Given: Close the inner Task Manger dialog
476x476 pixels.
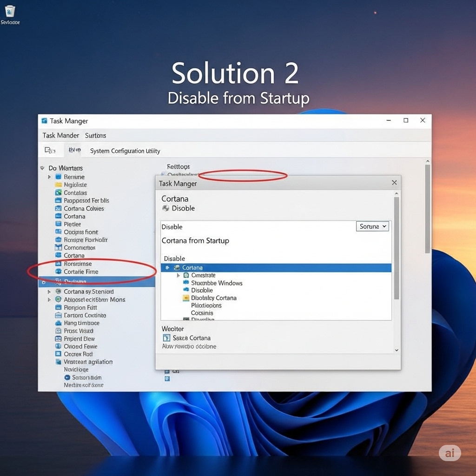Looking at the screenshot, I should pyautogui.click(x=394, y=182).
